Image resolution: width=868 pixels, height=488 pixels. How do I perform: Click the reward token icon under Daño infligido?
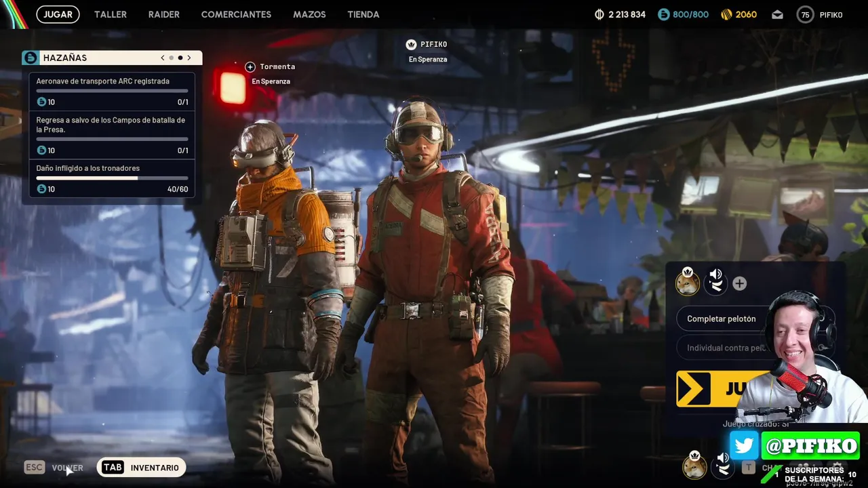[41, 189]
